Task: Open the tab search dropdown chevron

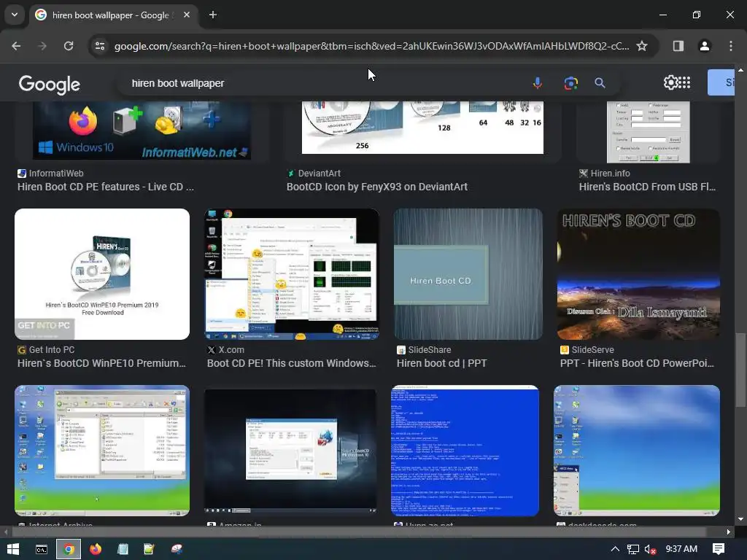Action: [x=15, y=15]
